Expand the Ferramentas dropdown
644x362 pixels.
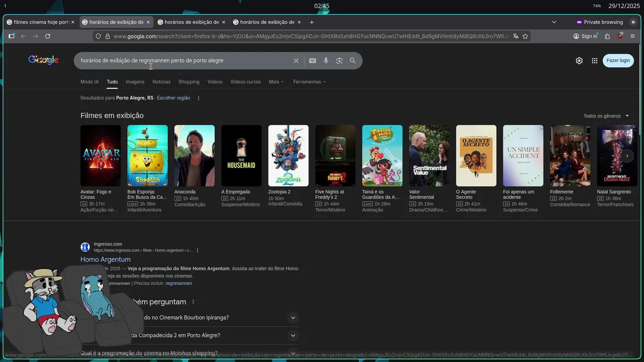[x=309, y=81]
